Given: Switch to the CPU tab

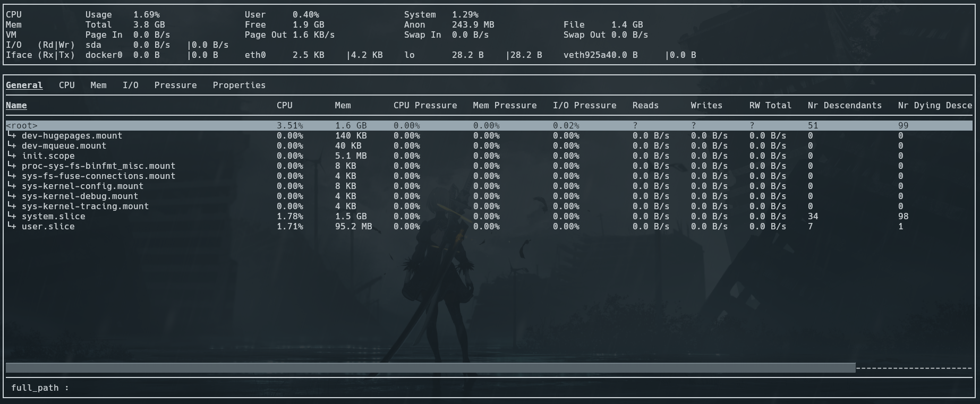Looking at the screenshot, I should coord(66,85).
